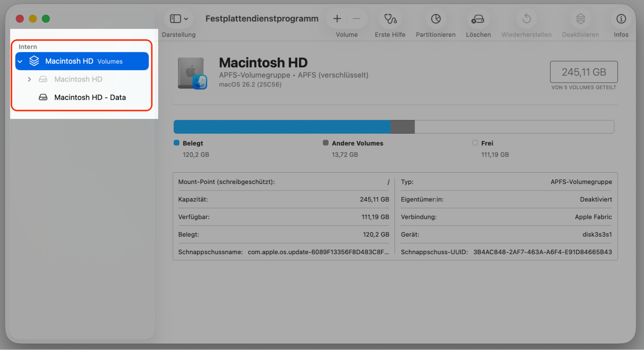
Task: Click the Deaktivieren unmount icon
Action: 581,19
